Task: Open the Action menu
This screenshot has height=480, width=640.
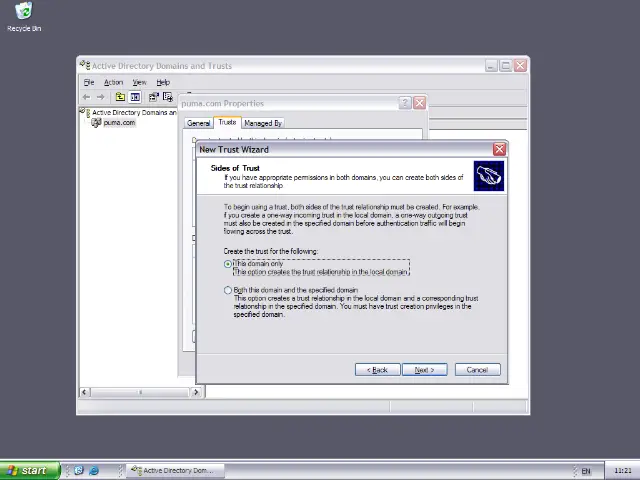Action: tap(113, 82)
